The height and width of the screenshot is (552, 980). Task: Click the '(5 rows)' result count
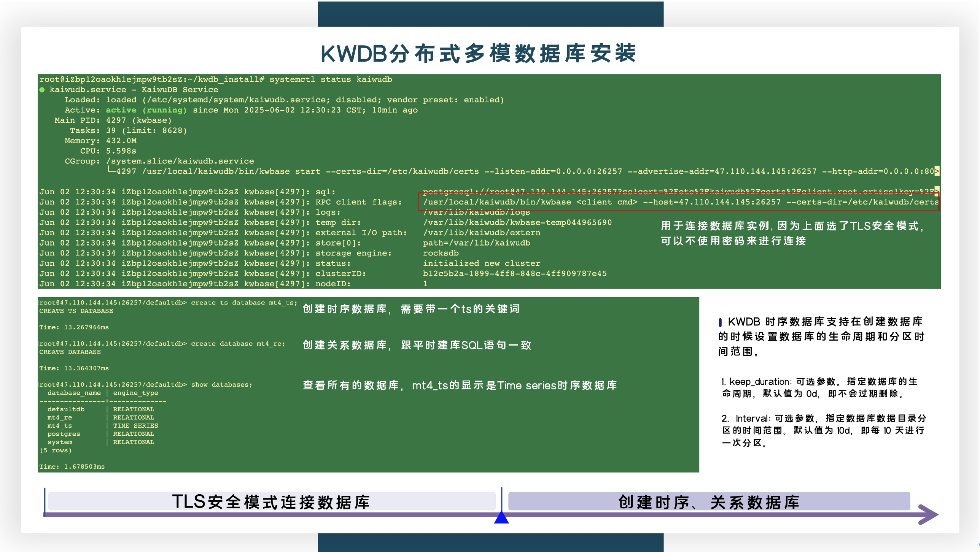(x=56, y=450)
